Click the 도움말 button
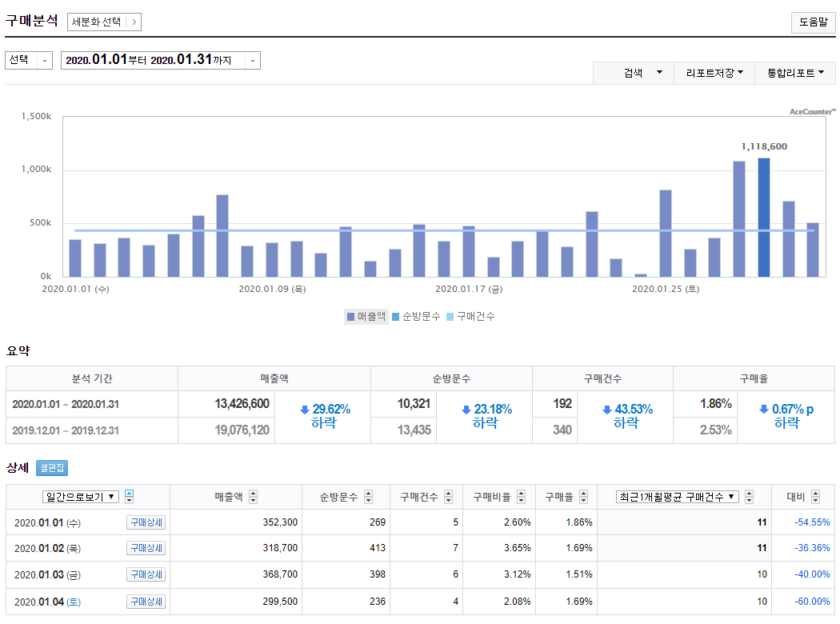 (813, 22)
